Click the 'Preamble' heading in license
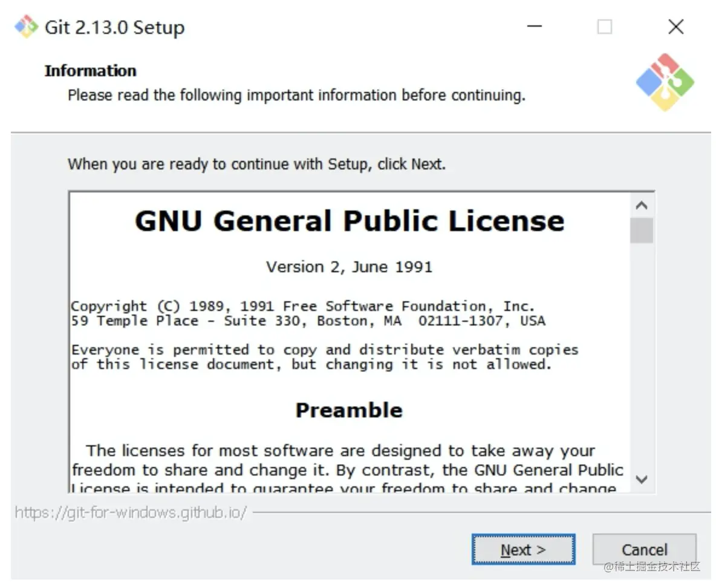 (x=350, y=410)
